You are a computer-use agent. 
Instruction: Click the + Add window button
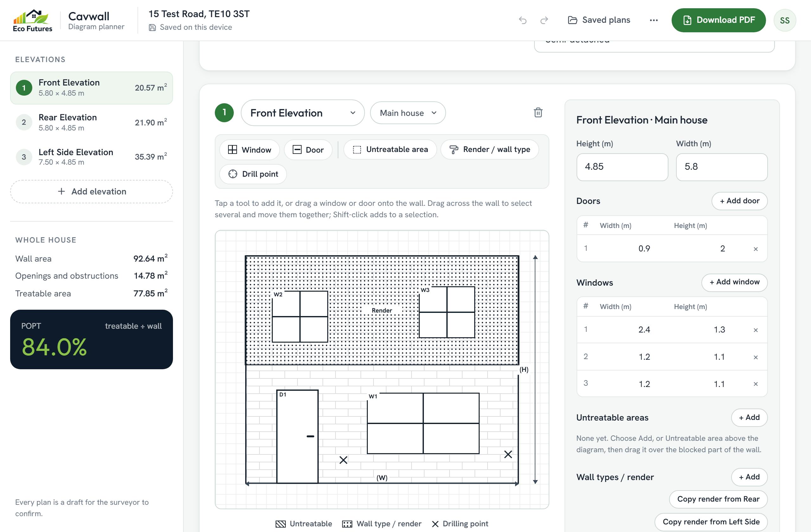734,282
